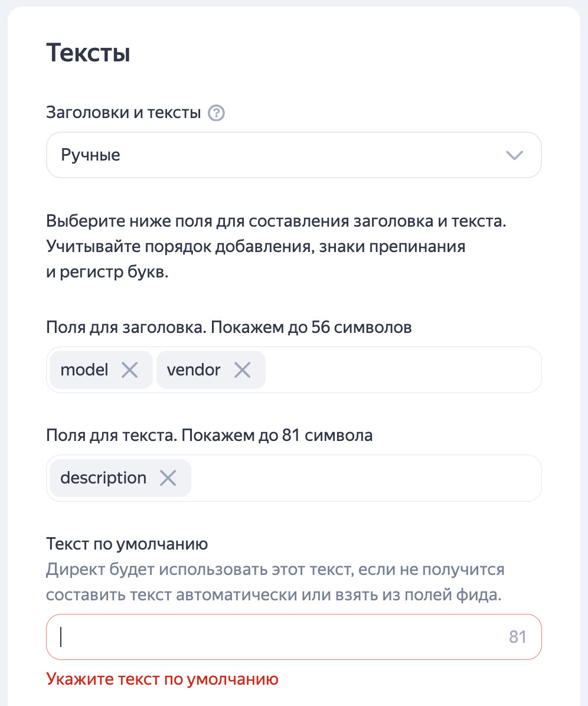Select the description chip label

103,478
